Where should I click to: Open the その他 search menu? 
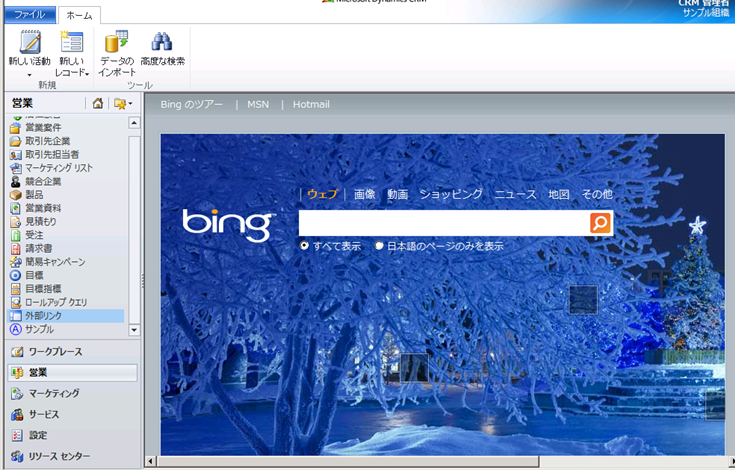pos(597,194)
